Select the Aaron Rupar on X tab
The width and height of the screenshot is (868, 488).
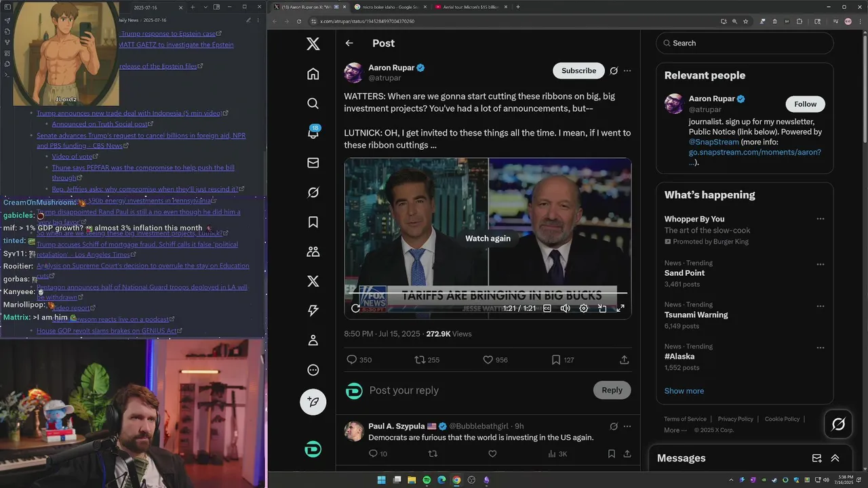click(x=309, y=7)
